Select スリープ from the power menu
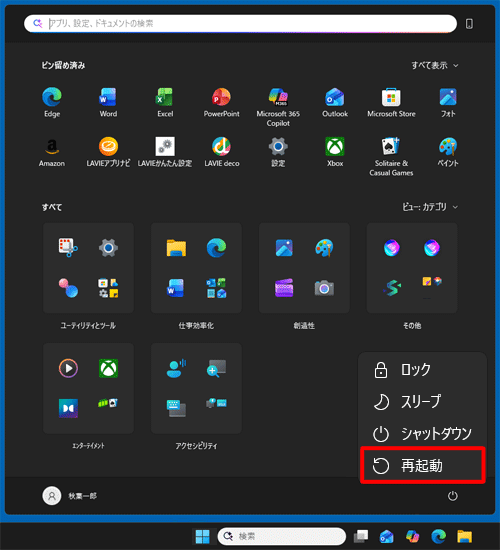This screenshot has width=500, height=550. point(422,402)
